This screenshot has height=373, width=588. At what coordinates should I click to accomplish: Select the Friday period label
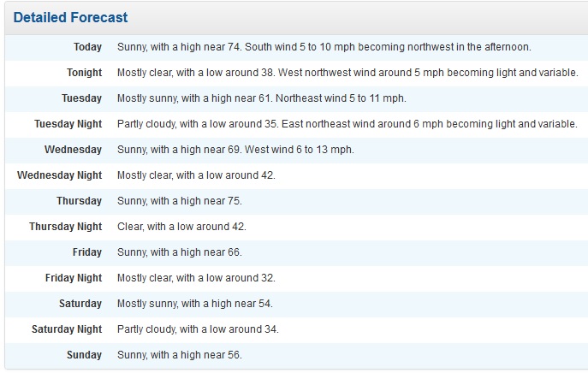87,252
